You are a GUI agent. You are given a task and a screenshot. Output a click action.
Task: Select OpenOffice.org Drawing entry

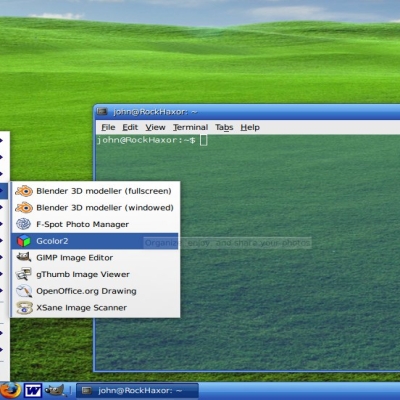pos(95,291)
